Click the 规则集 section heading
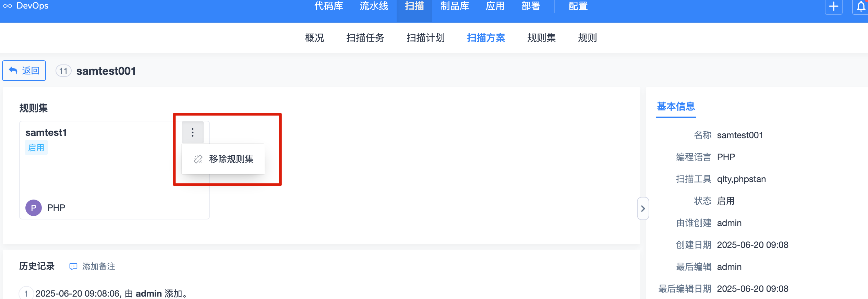868x299 pixels. tap(34, 108)
